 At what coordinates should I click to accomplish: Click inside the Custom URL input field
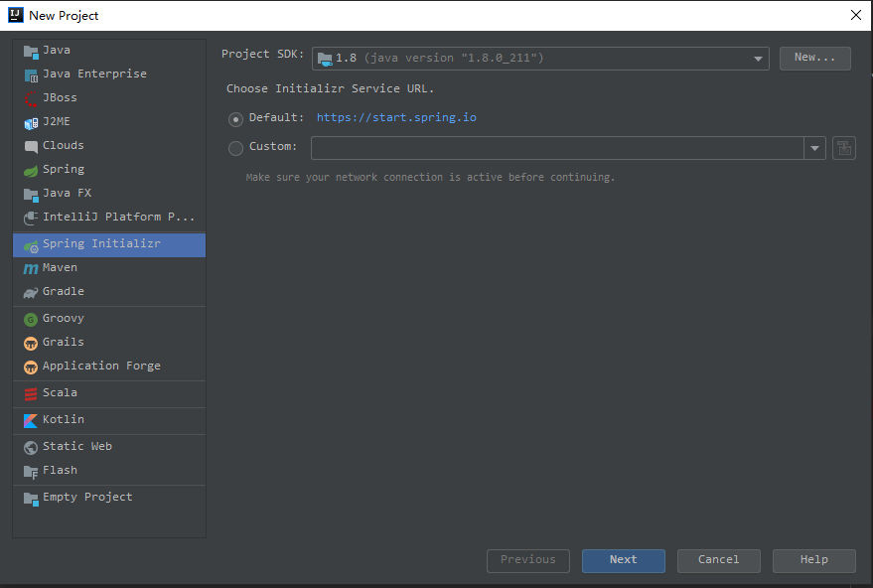click(556, 147)
